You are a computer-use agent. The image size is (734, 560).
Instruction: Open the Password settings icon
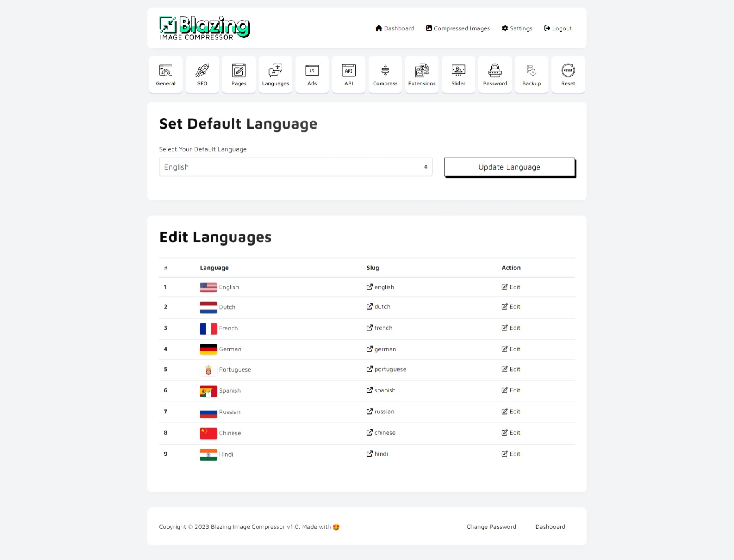click(495, 75)
